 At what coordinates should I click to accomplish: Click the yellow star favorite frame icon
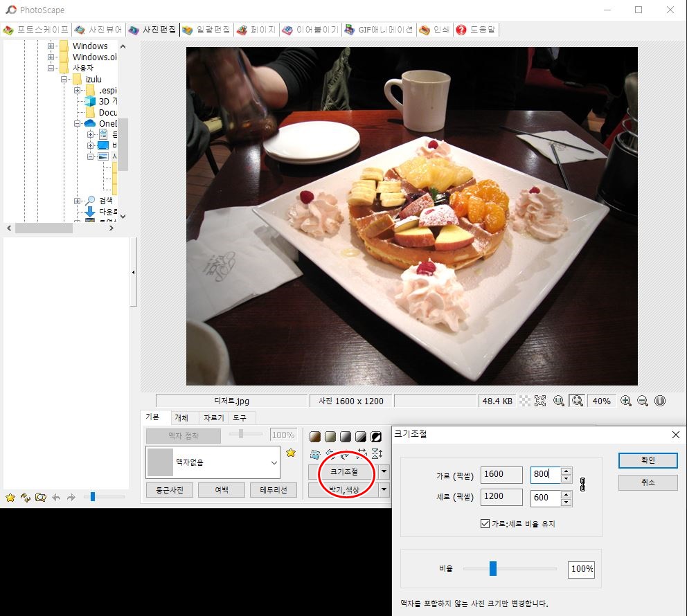tap(290, 453)
